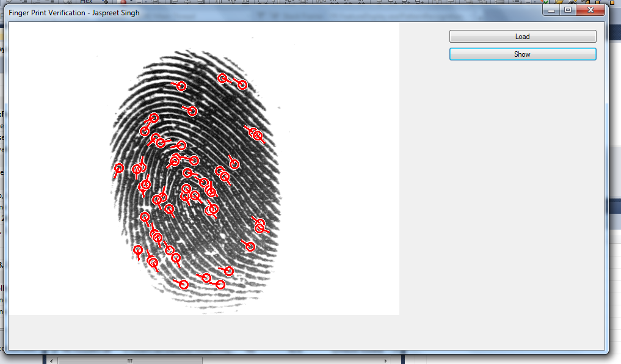The width and height of the screenshot is (621, 364).
Task: Click the Load button
Action: click(522, 37)
